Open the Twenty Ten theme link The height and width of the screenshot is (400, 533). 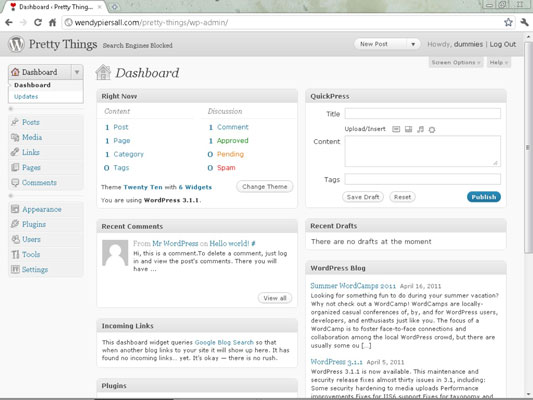pos(143,187)
